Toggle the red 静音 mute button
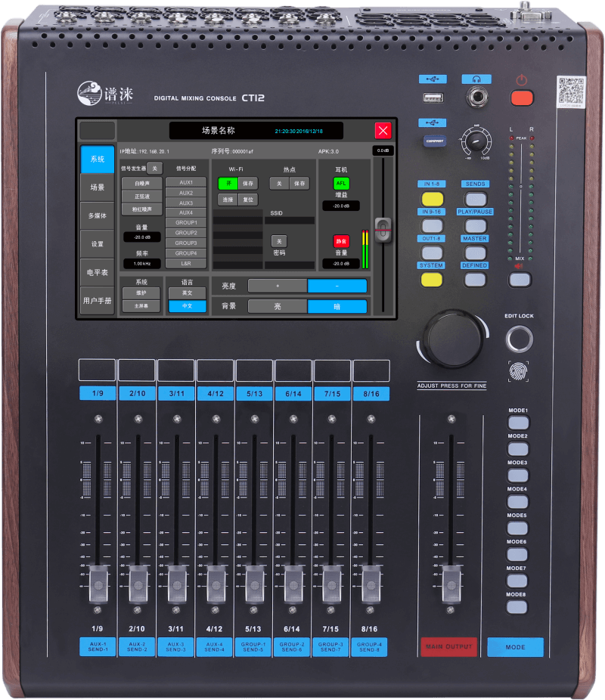Screen dimensions: 605x700 341,240
